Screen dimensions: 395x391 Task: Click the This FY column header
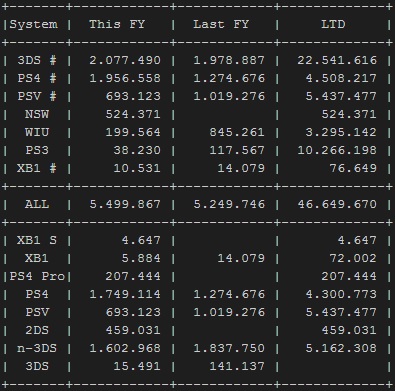point(117,24)
